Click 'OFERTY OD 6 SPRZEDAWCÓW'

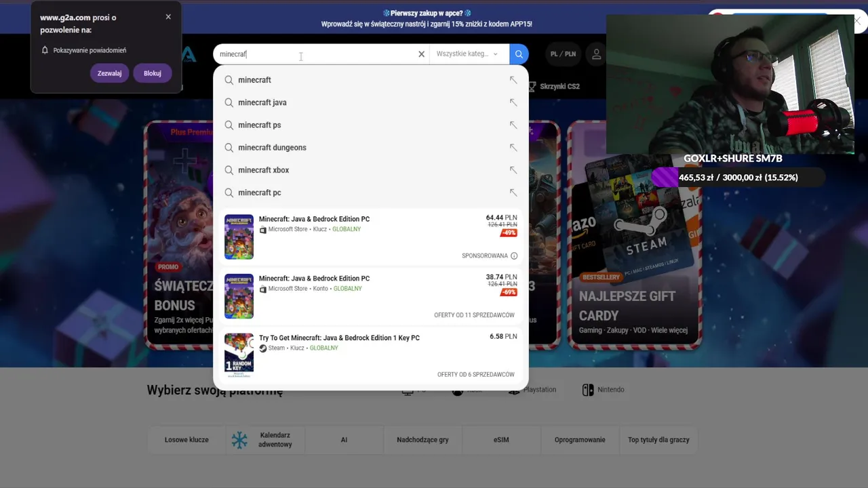(476, 374)
